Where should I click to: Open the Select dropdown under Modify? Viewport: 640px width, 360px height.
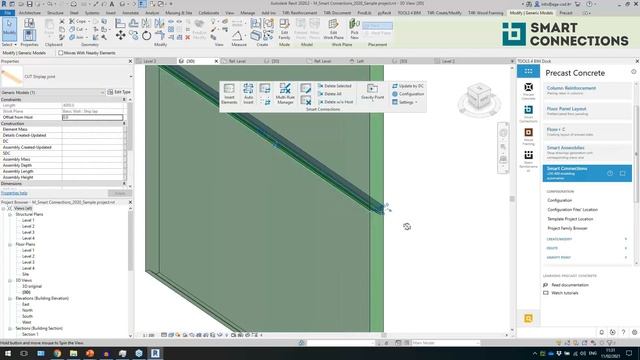pos(9,44)
